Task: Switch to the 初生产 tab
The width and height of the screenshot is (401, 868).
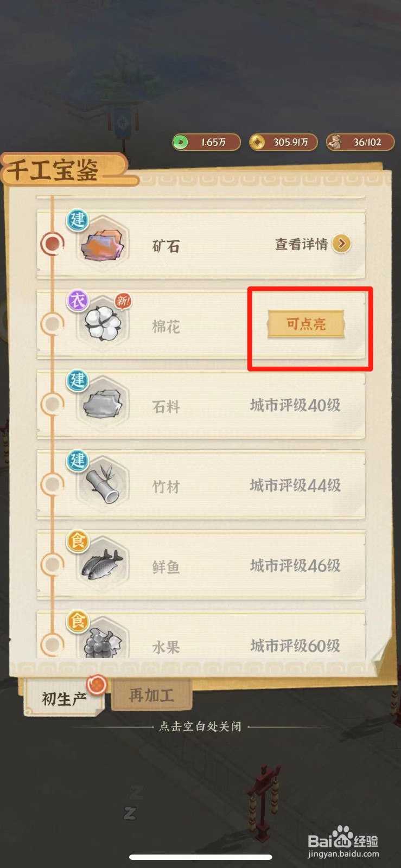Action: pyautogui.click(x=64, y=698)
